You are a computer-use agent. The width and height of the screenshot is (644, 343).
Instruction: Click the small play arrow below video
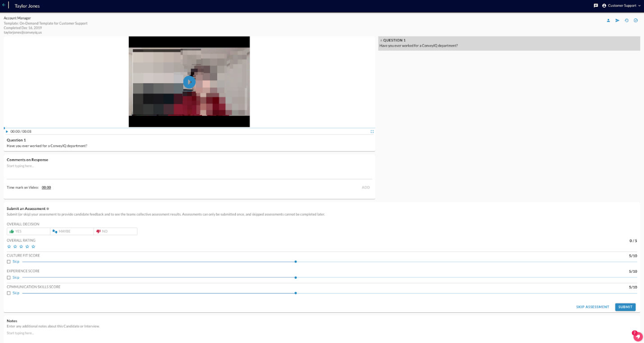(7, 131)
